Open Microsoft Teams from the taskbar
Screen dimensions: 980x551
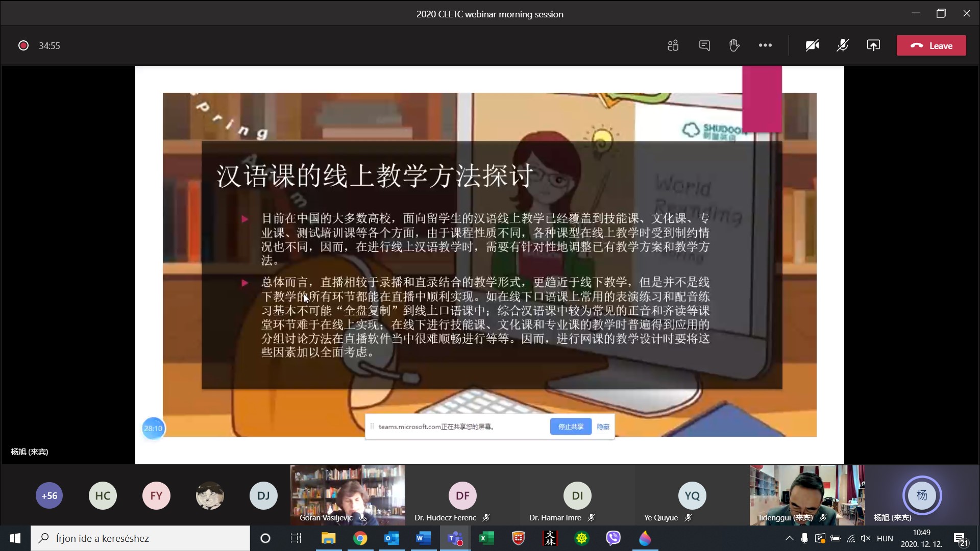pos(454,538)
